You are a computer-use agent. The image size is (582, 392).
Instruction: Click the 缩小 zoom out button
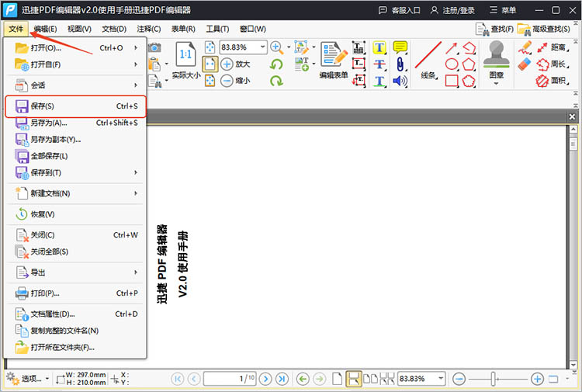pyautogui.click(x=236, y=81)
